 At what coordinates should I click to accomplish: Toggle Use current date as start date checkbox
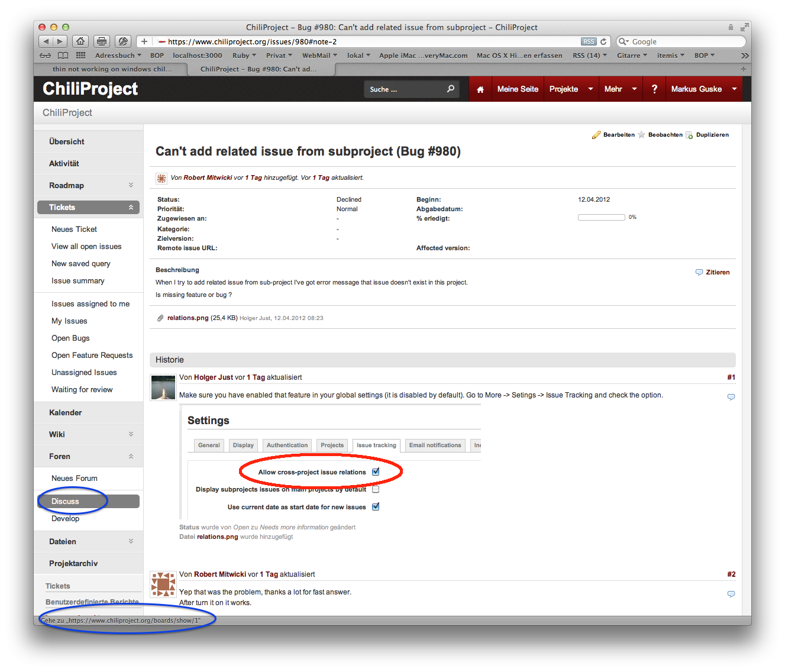(x=376, y=507)
